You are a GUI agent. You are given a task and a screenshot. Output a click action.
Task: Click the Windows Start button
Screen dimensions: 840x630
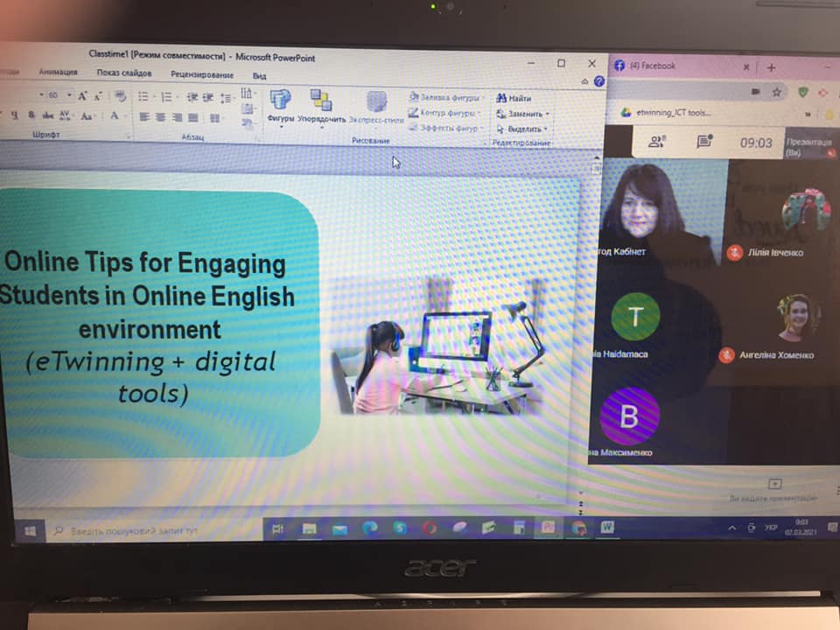(x=30, y=530)
